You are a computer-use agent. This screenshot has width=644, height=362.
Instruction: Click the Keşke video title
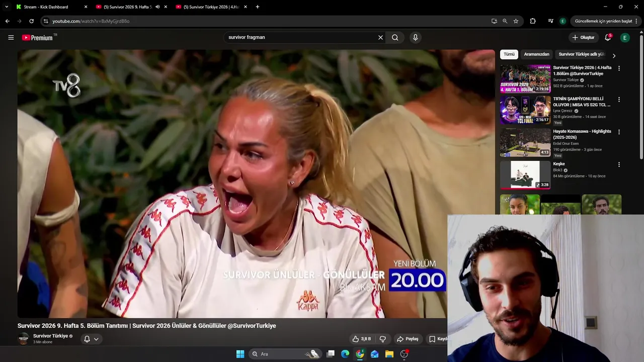point(559,164)
